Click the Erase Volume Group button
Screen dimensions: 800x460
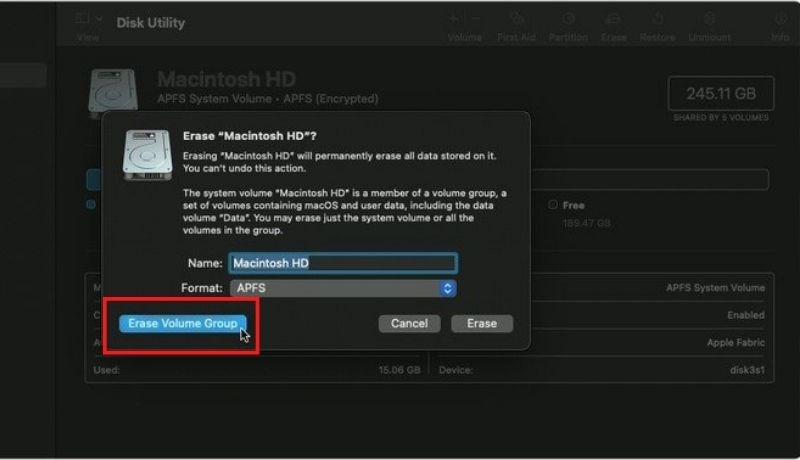[183, 323]
